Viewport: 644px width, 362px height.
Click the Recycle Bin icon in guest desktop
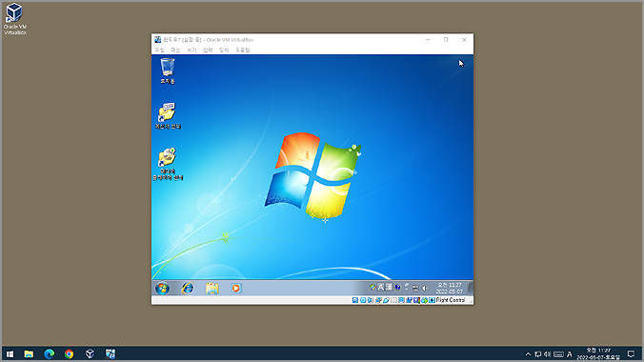click(168, 70)
